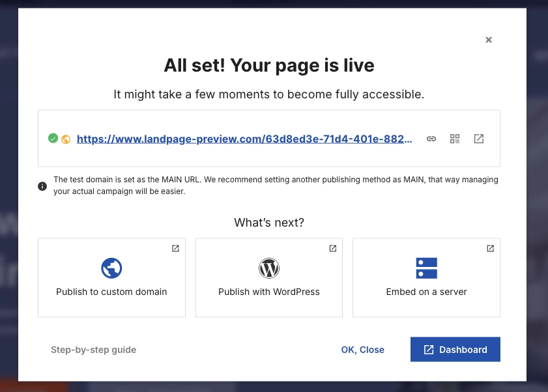Viewport: 548px width, 392px height.
Task: Click the green checkmark status icon
Action: 53,138
